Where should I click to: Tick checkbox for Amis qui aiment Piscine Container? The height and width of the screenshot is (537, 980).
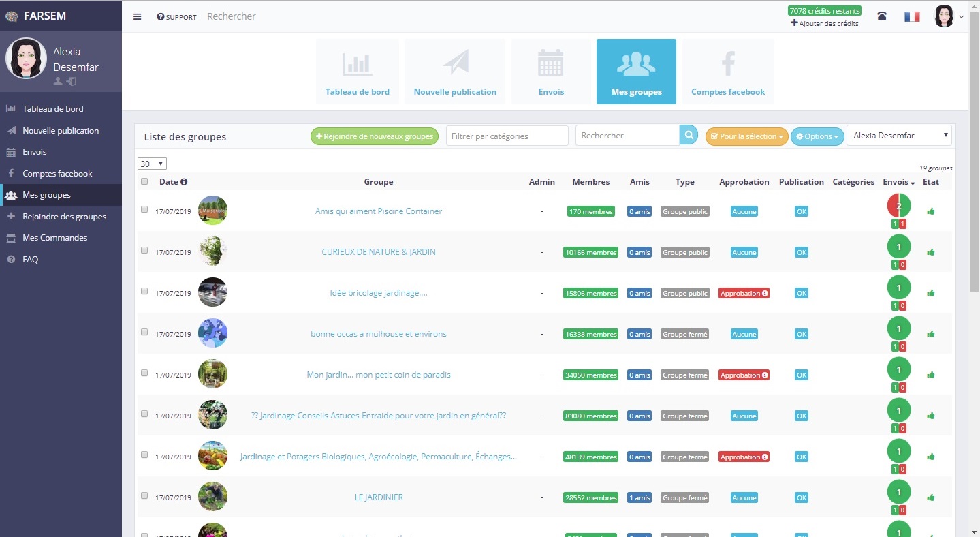point(144,209)
